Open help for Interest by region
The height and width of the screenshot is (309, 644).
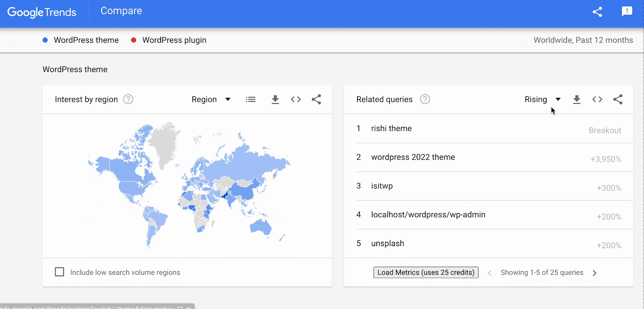pyautogui.click(x=128, y=99)
